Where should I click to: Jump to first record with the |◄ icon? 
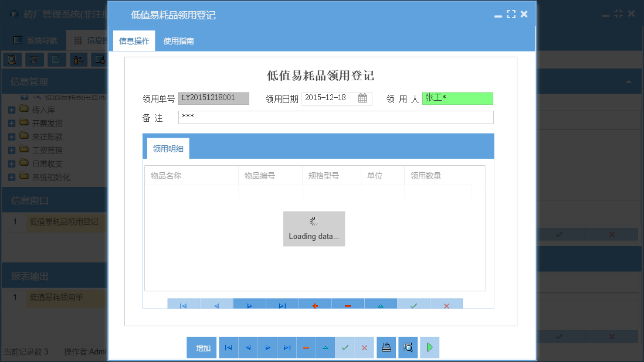coord(228,347)
